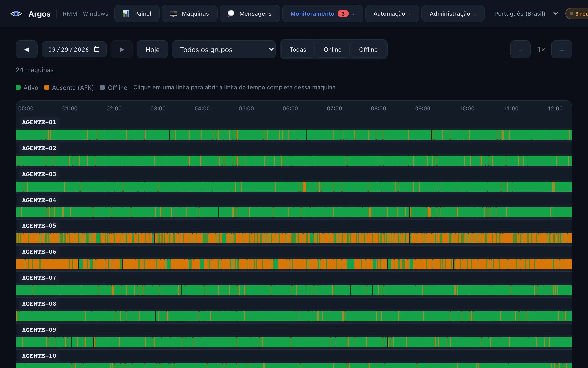This screenshot has width=588, height=368.
Task: Click the Hoje button
Action: point(152,49)
